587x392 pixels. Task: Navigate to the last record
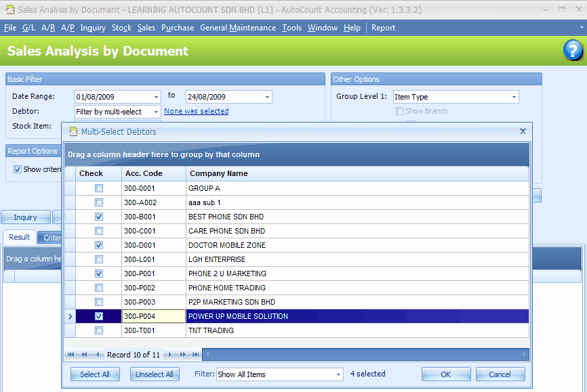point(194,354)
